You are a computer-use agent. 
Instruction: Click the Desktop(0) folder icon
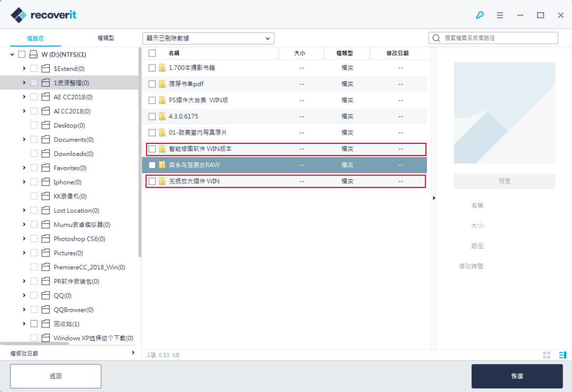click(46, 125)
